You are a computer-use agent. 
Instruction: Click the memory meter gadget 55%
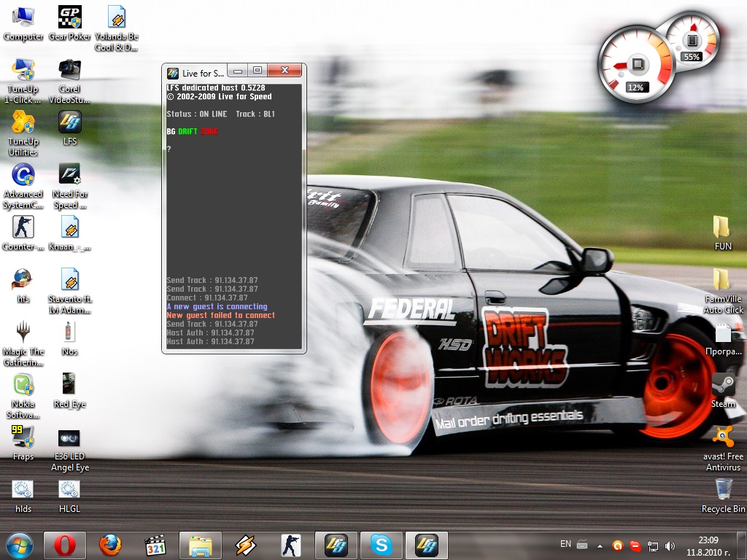coord(692,41)
